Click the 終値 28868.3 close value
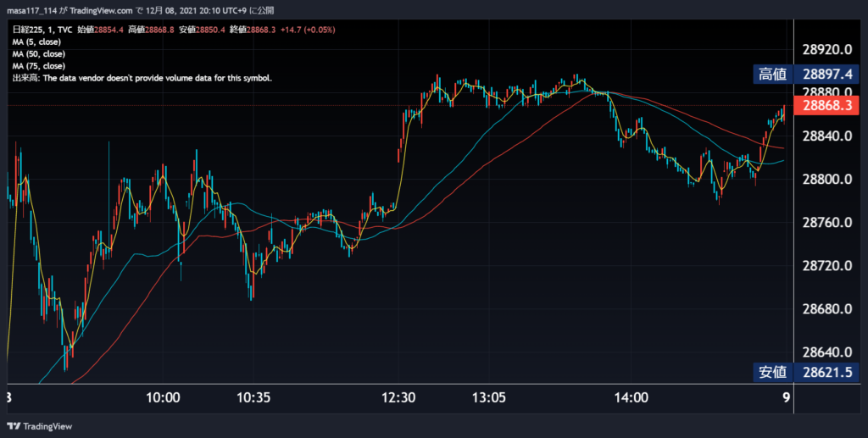868x438 pixels. point(253,30)
